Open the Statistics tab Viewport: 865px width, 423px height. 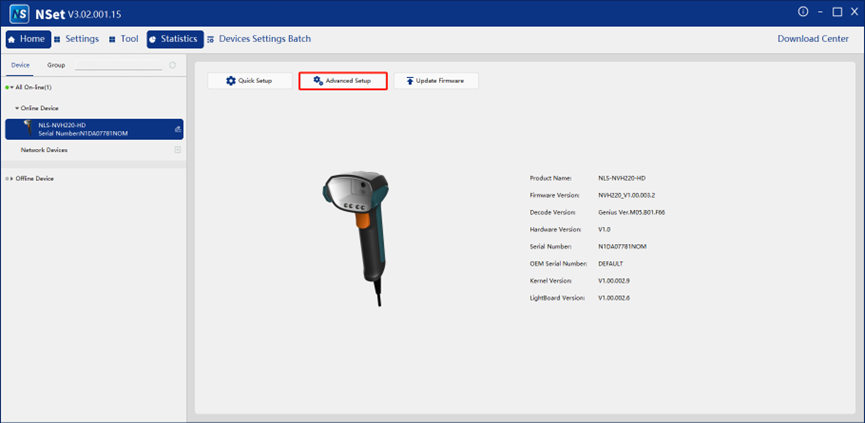pos(175,39)
